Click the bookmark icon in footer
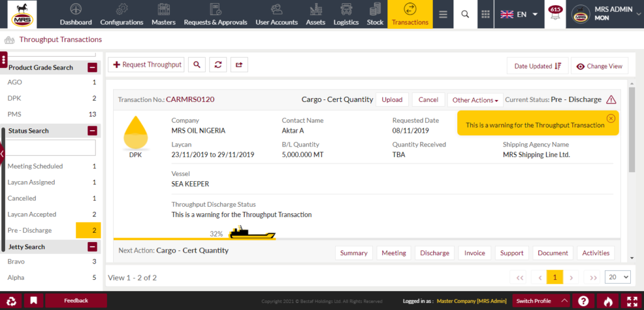This screenshot has height=310, width=644. (x=33, y=301)
